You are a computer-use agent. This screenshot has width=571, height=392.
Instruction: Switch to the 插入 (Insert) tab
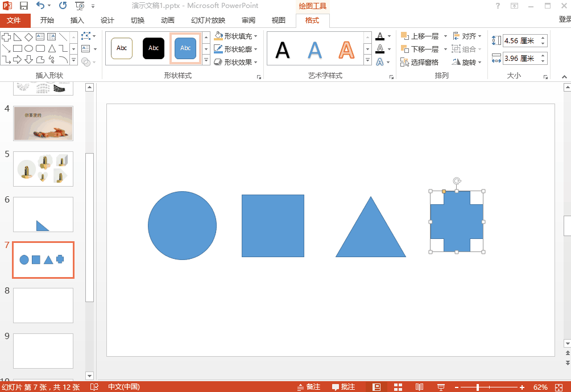click(x=77, y=20)
